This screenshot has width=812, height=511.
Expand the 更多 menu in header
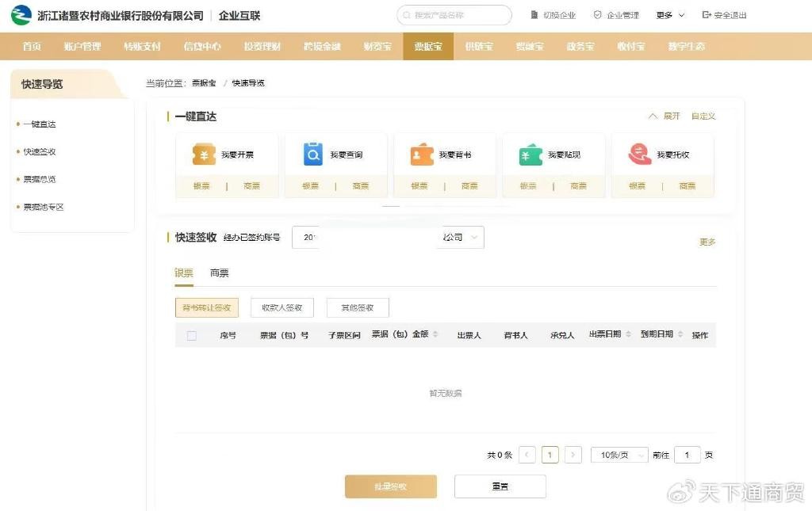pyautogui.click(x=668, y=15)
